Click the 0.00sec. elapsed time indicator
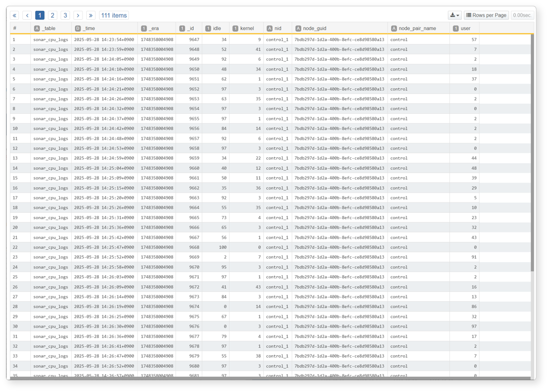This screenshot has width=548, height=392. click(x=522, y=15)
